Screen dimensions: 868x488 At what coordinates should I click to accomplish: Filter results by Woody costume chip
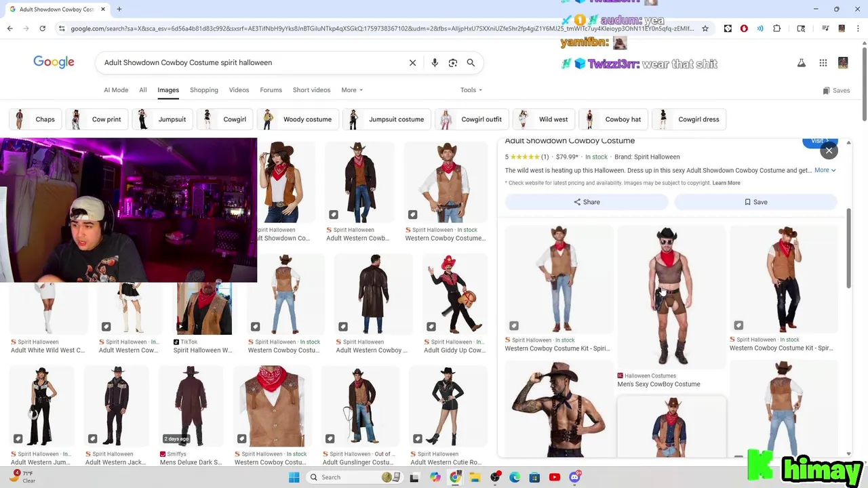298,119
